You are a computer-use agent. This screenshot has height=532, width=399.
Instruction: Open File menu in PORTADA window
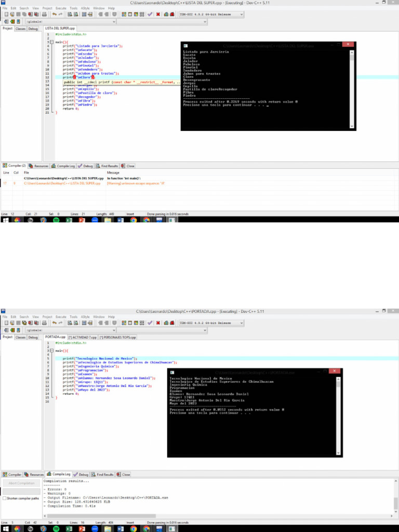pos(5,316)
